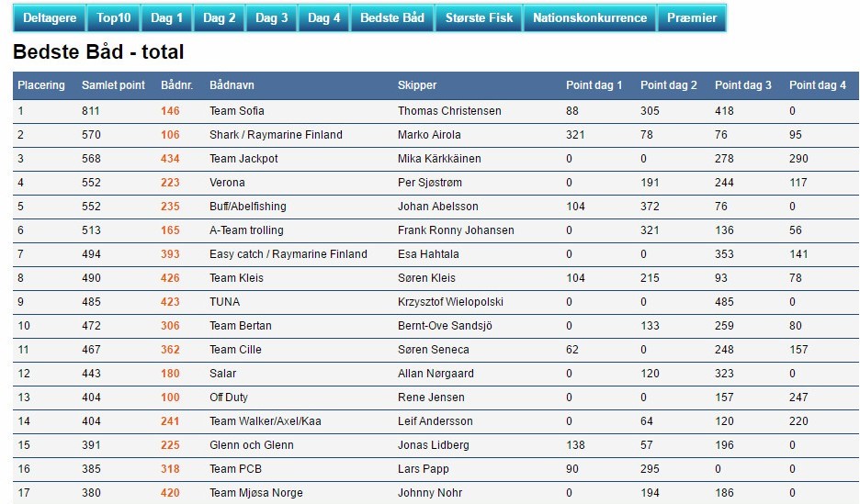Image resolution: width=860 pixels, height=504 pixels.
Task: Go to Dag 2 results tab
Action: tap(219, 18)
